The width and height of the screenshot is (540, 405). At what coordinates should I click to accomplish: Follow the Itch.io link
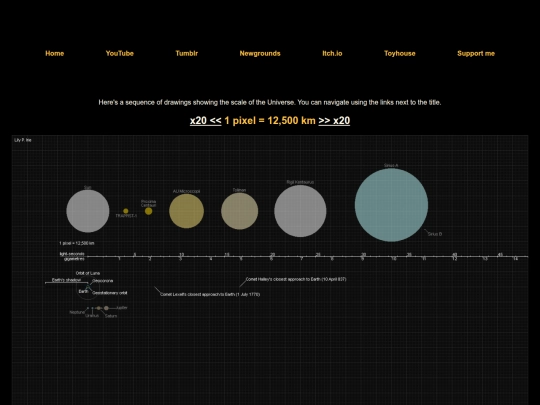point(332,53)
